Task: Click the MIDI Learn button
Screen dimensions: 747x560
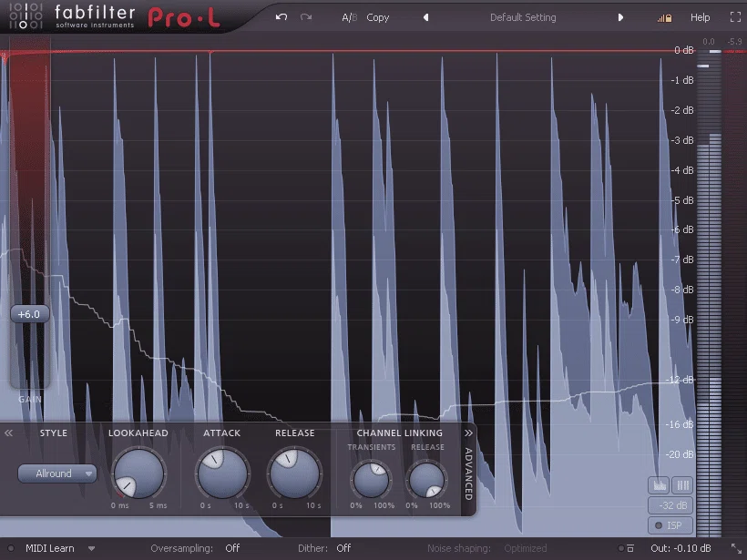Action: pyautogui.click(x=49, y=548)
